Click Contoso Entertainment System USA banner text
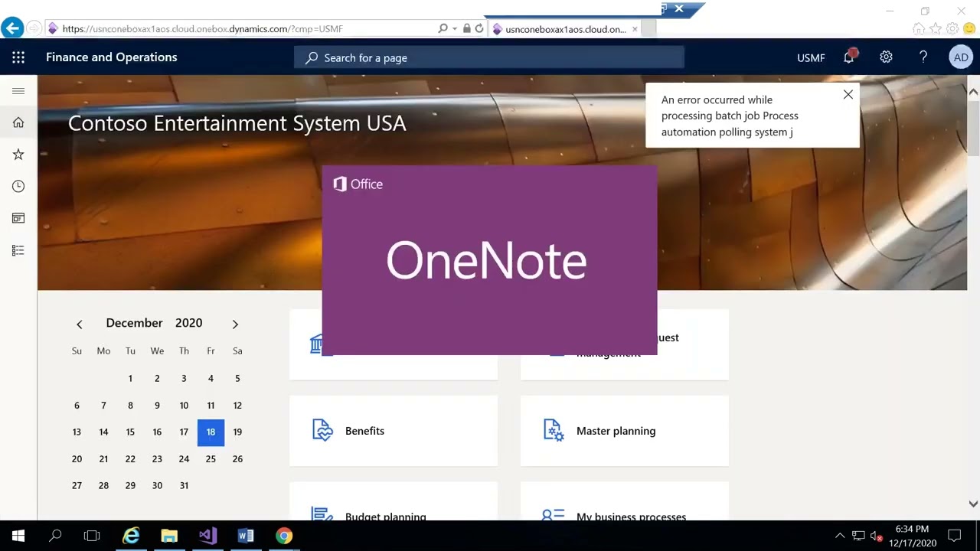 tap(237, 123)
